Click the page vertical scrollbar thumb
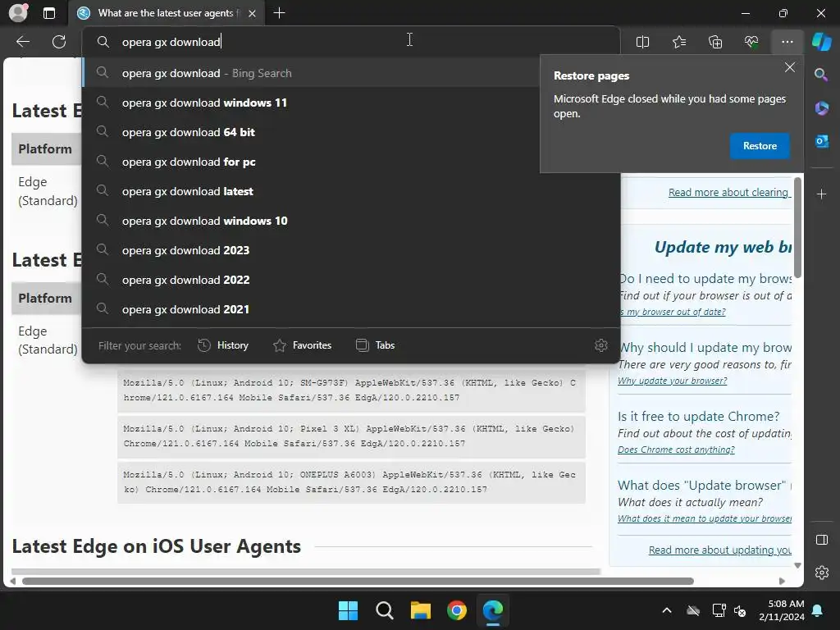The width and height of the screenshot is (840, 630). point(797,228)
